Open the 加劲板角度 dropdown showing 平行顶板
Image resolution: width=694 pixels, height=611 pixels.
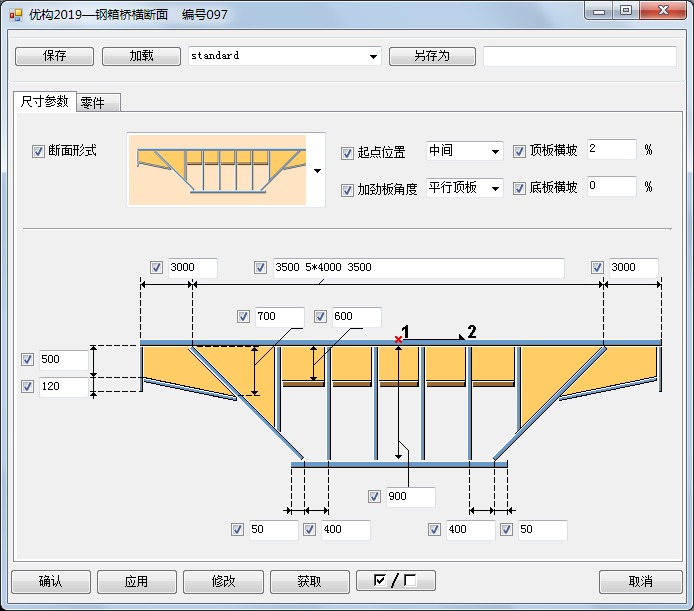coord(464,189)
